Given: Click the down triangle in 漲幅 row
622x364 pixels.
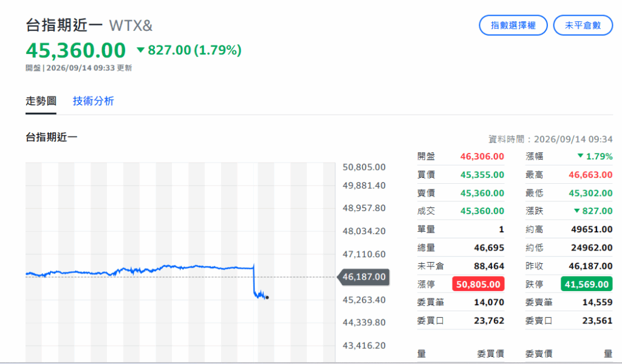Looking at the screenshot, I should [580, 156].
